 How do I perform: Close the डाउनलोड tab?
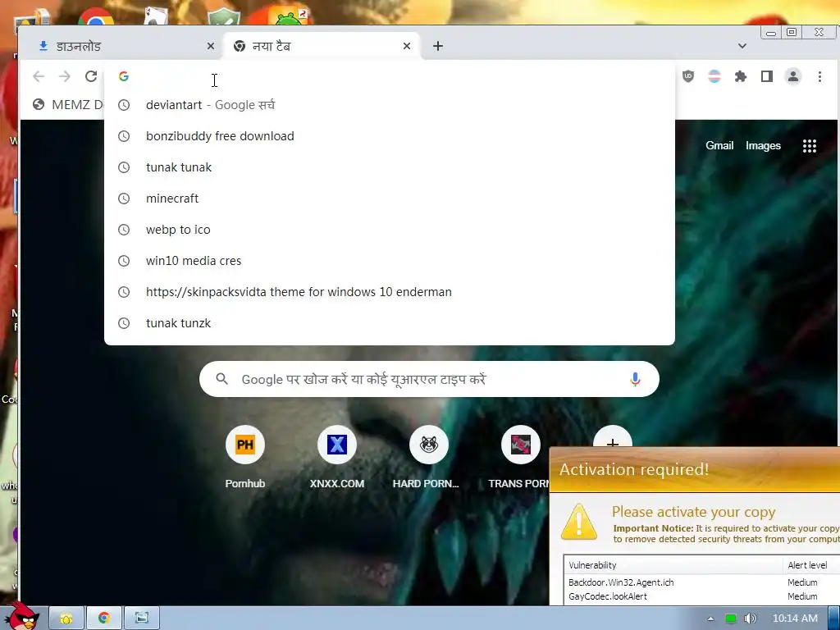pos(211,46)
